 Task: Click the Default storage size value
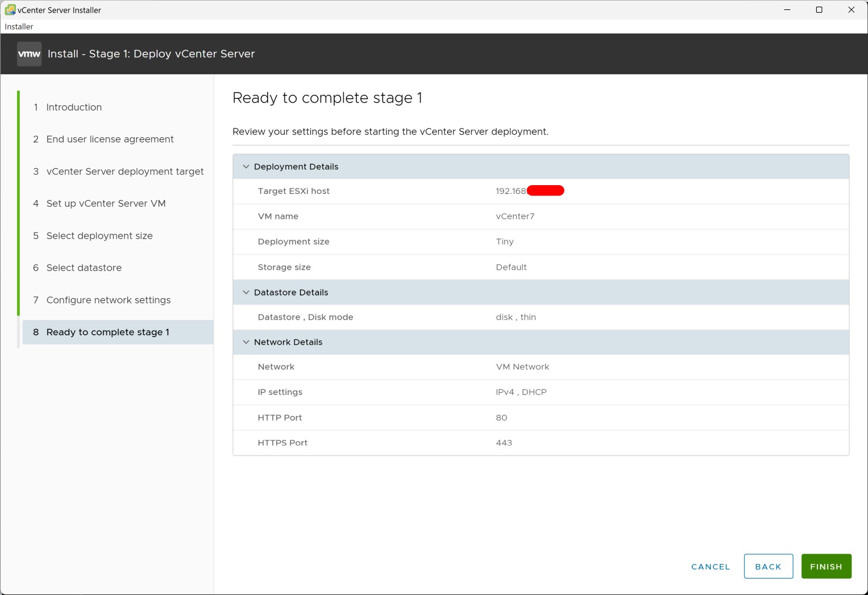pyautogui.click(x=511, y=267)
